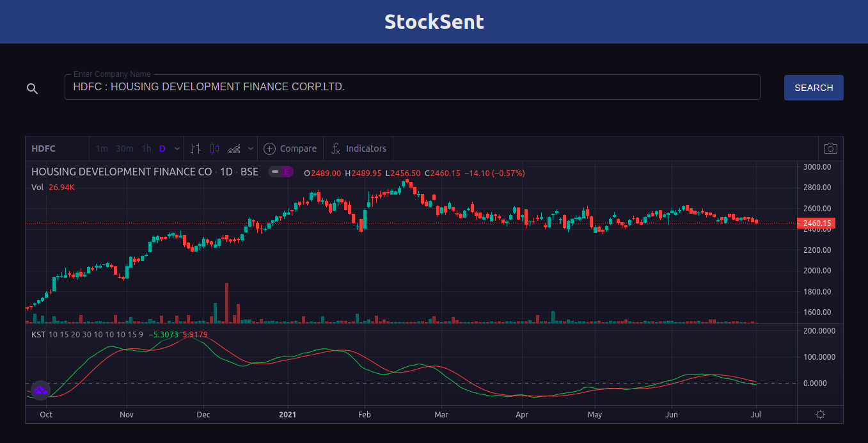Screen dimensions: 868x443
Task: Open the time interval dropdown arrow
Action: pyautogui.click(x=177, y=149)
